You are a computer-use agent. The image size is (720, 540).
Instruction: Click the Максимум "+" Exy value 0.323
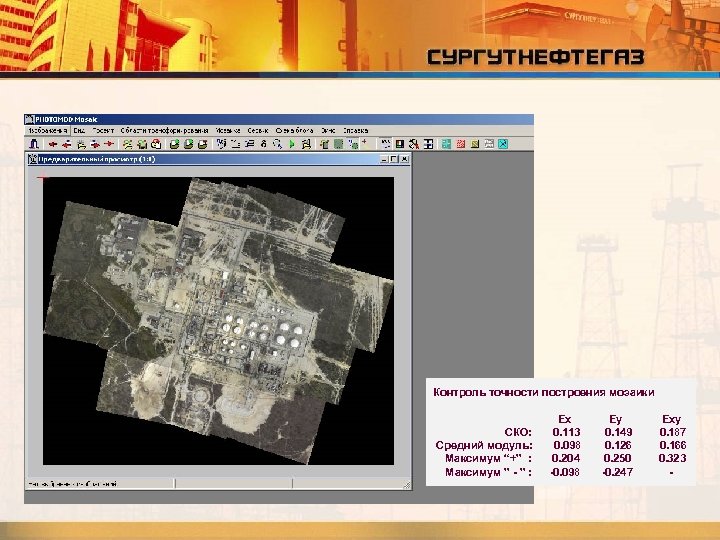coord(672,458)
